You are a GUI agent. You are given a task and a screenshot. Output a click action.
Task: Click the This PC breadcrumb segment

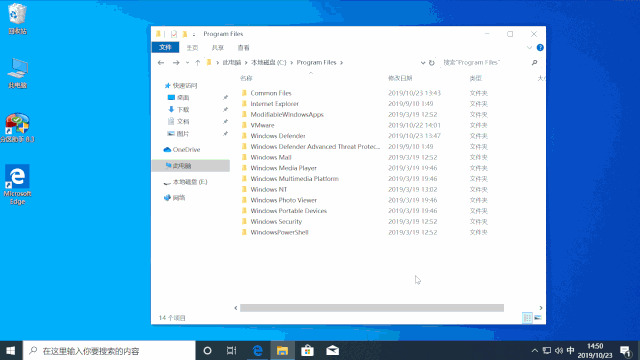(231, 62)
